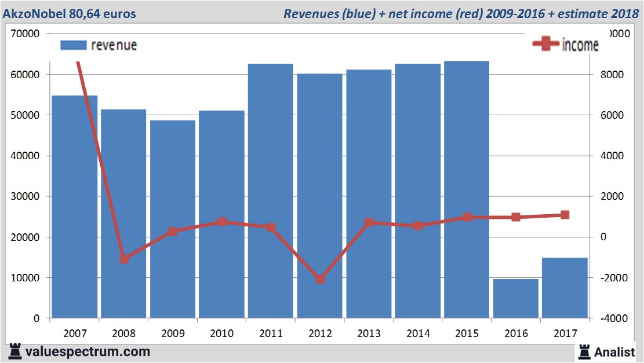Select the 2009 revenue bar
The height and width of the screenshot is (363, 644).
[173, 219]
